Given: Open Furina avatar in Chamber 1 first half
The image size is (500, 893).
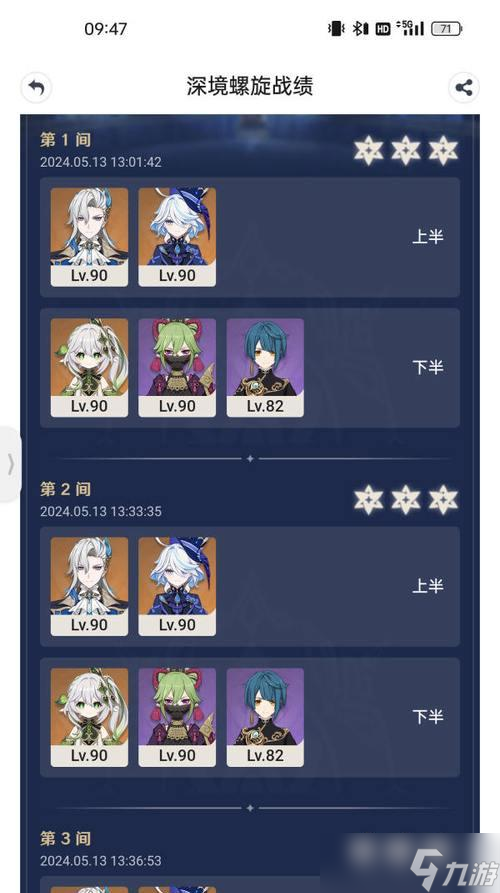Looking at the screenshot, I should [177, 237].
